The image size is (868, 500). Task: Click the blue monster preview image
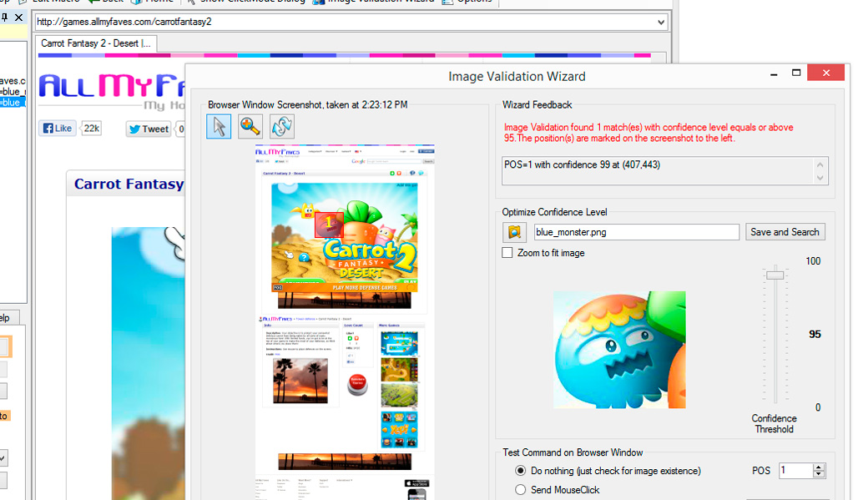619,350
